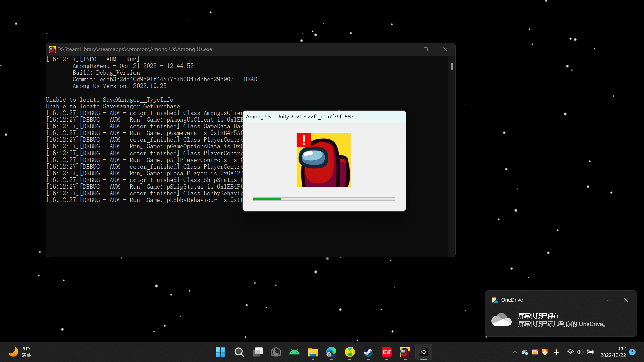
Task: Open the console window system menu icon
Action: [52, 49]
